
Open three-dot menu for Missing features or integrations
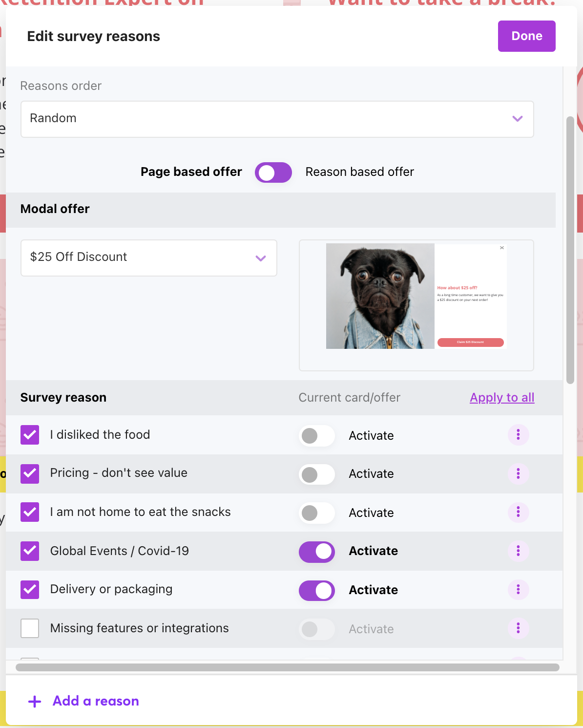pos(518,628)
